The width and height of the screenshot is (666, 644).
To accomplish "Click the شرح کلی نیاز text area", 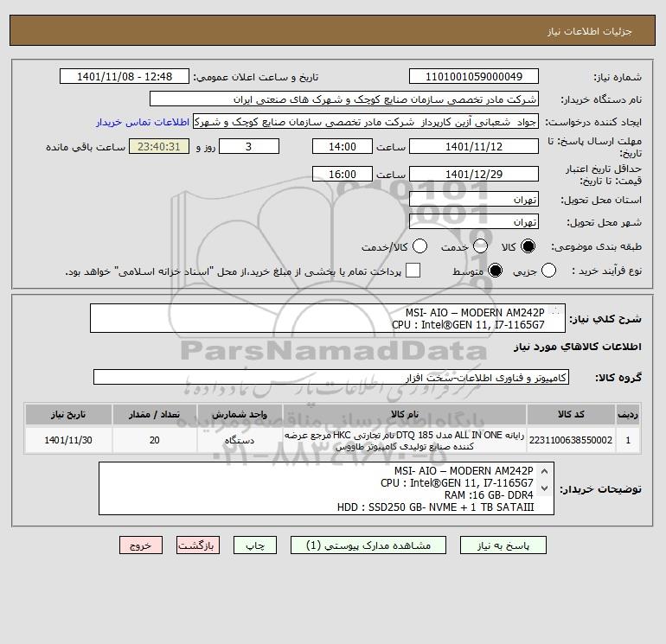I will tap(328, 318).
